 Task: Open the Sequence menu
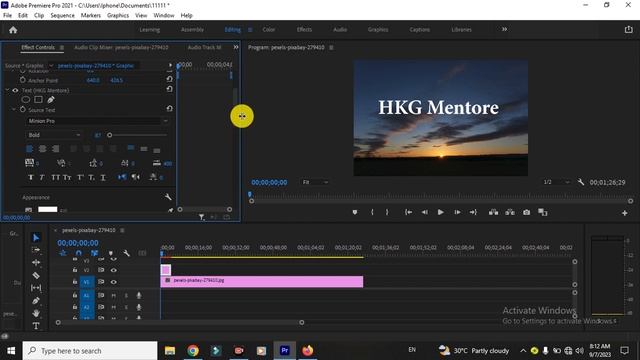pyautogui.click(x=62, y=16)
